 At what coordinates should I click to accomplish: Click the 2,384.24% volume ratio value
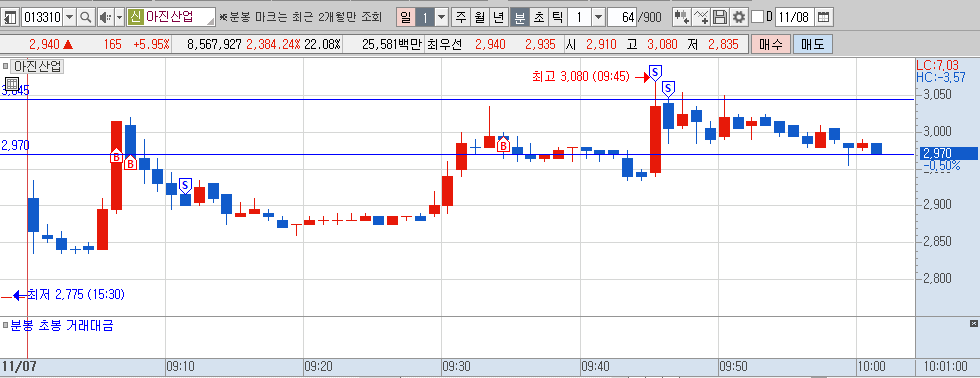(x=273, y=44)
